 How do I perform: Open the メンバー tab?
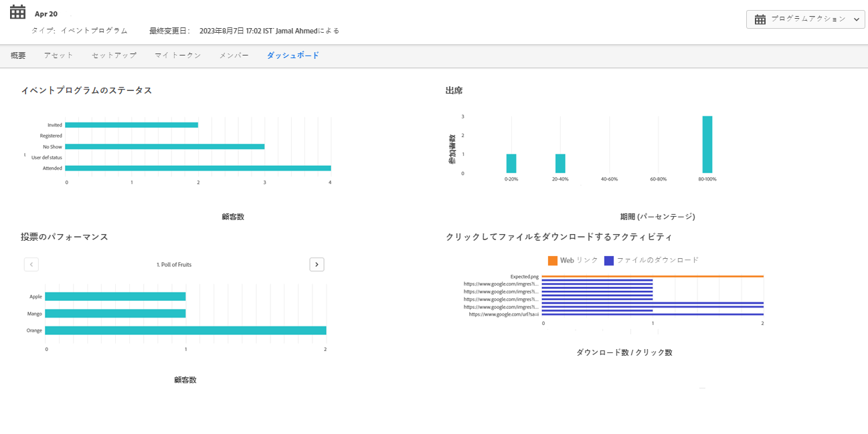(234, 56)
